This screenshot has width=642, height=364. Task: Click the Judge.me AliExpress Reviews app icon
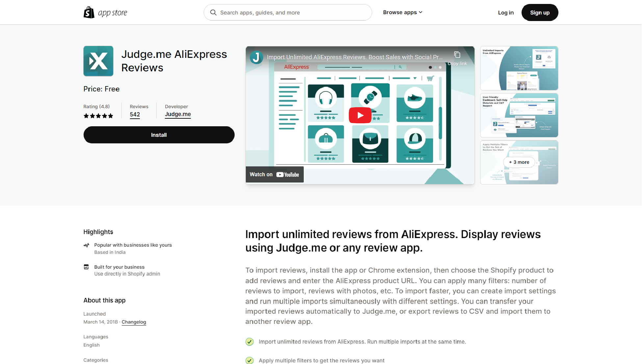98,61
